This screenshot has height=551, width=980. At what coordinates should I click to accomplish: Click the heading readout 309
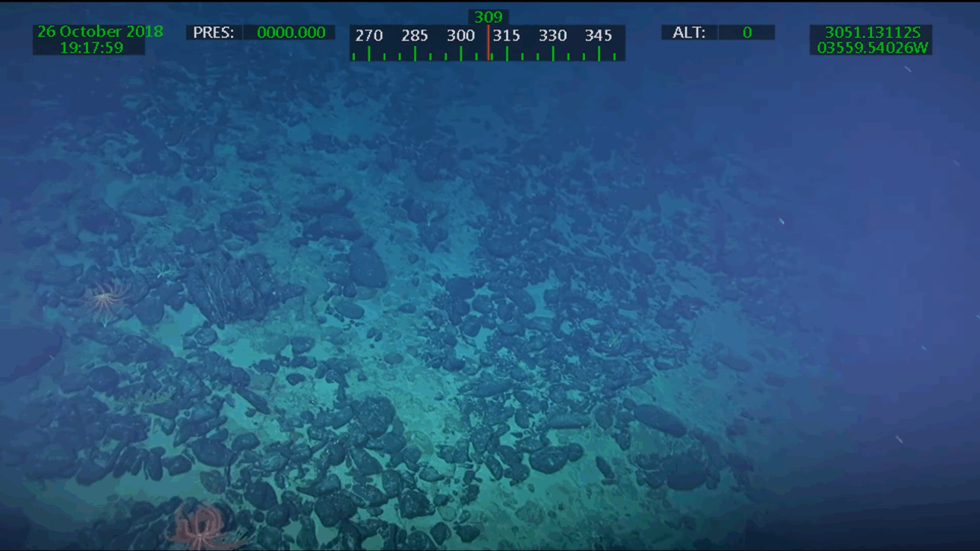pyautogui.click(x=488, y=17)
